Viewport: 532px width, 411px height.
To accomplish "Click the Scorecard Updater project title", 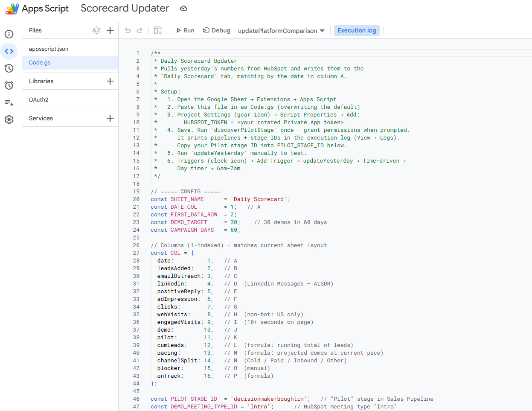I will point(125,8).
